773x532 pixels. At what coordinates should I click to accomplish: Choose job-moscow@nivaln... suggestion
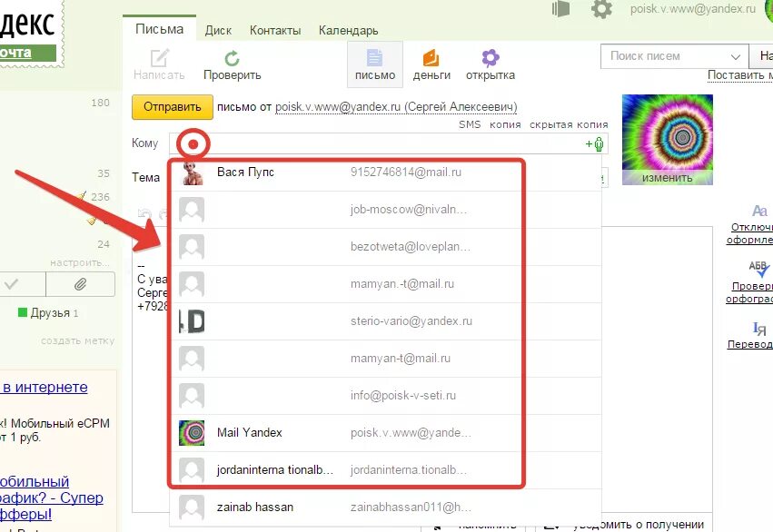pyautogui.click(x=409, y=210)
